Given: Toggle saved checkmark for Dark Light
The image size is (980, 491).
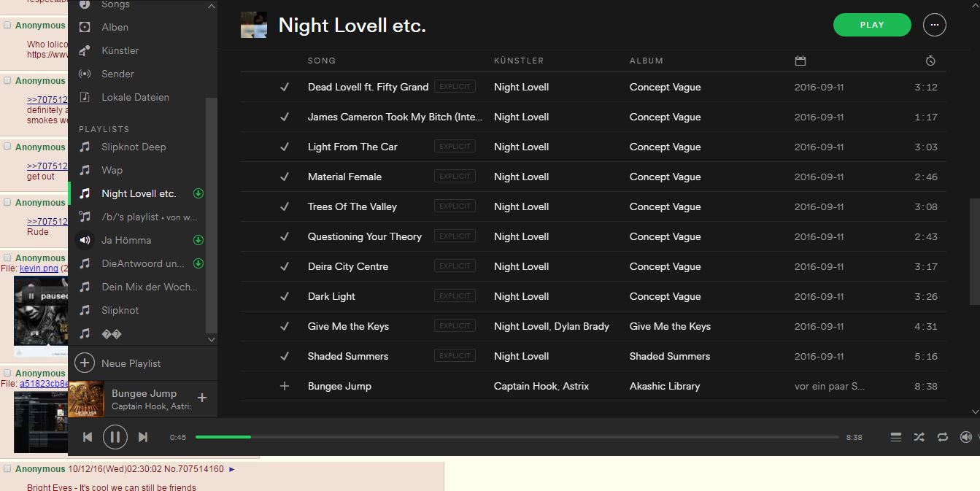Looking at the screenshot, I should pyautogui.click(x=285, y=296).
